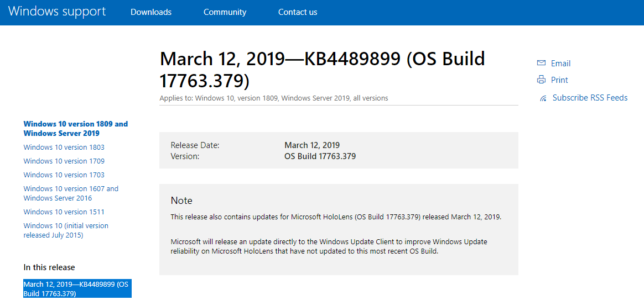Click the page title March 12, 2019—KB4489899 heading

coord(323,70)
